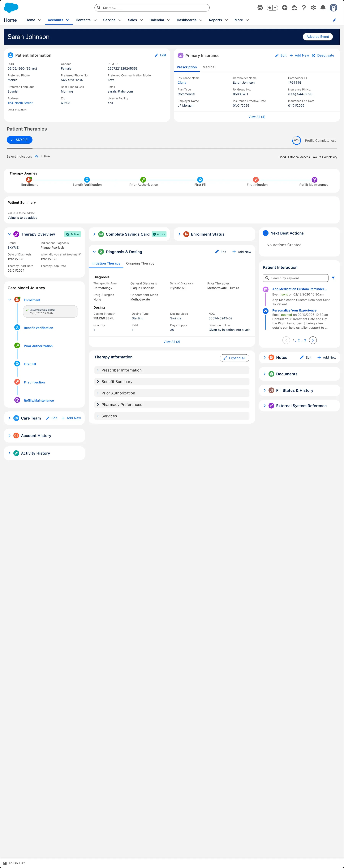Screen dimensions: 344x868
Task: Collapse the Diagnosis & Dosing section
Action: tap(94, 252)
